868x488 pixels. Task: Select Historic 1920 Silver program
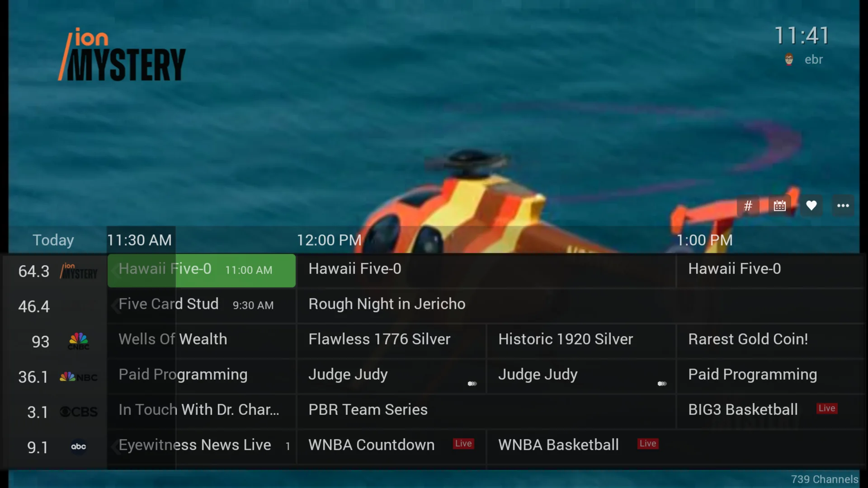[581, 341]
